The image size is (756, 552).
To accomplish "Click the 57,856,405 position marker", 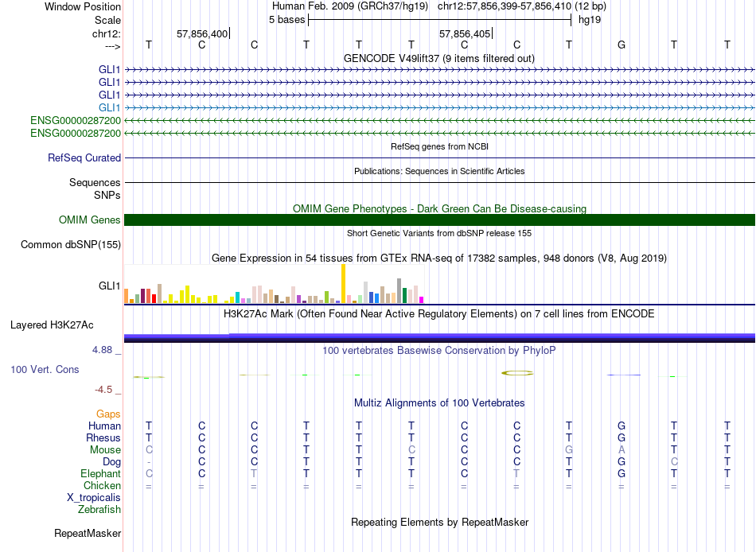I will tap(466, 33).
